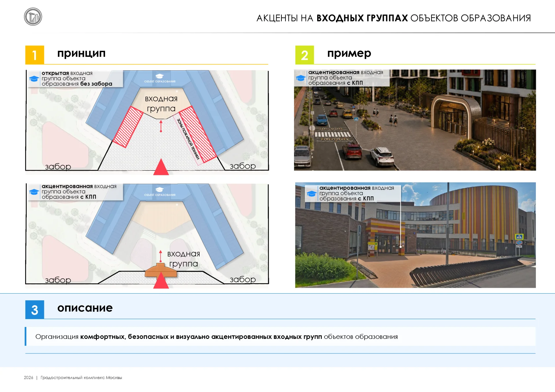Click the blue number 3 badge
The image size is (555, 392).
pyautogui.click(x=35, y=310)
